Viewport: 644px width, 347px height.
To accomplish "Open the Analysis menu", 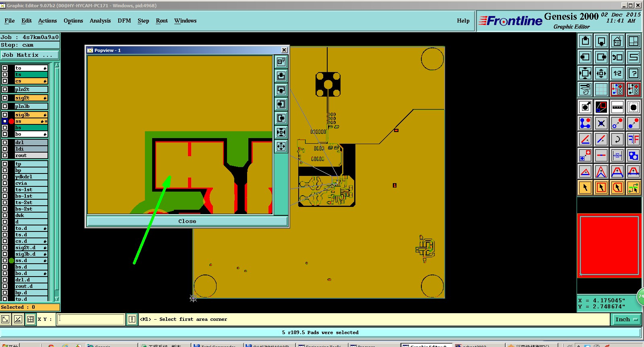I will [100, 21].
